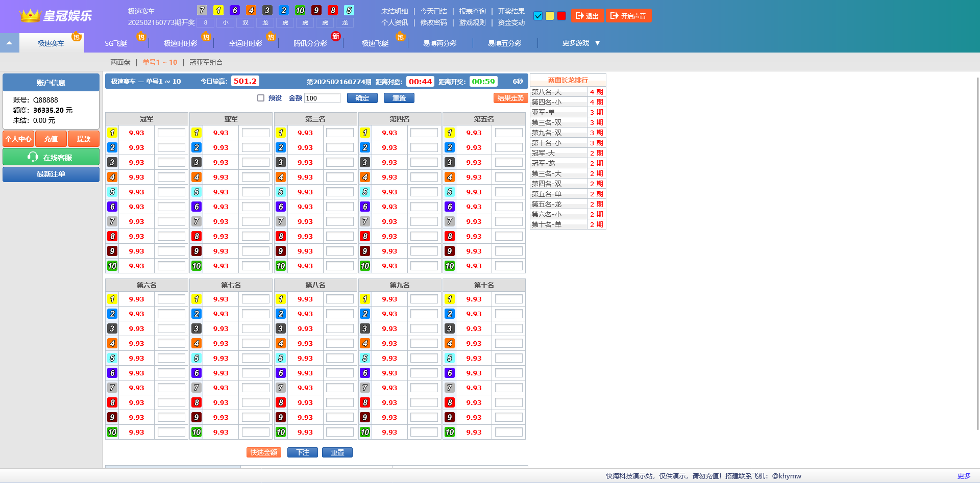Click purple ball 6 under 冠军
The height and width of the screenshot is (483, 980).
click(112, 207)
